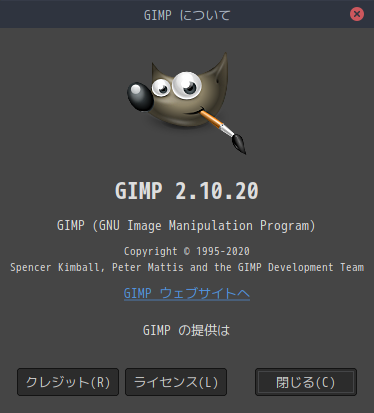The image size is (374, 413).
Task: Close dialog using the red X button
Action: click(357, 14)
